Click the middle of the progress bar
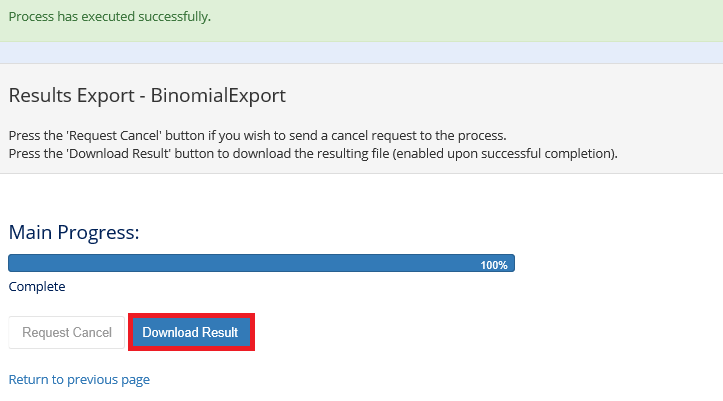 coord(261,264)
